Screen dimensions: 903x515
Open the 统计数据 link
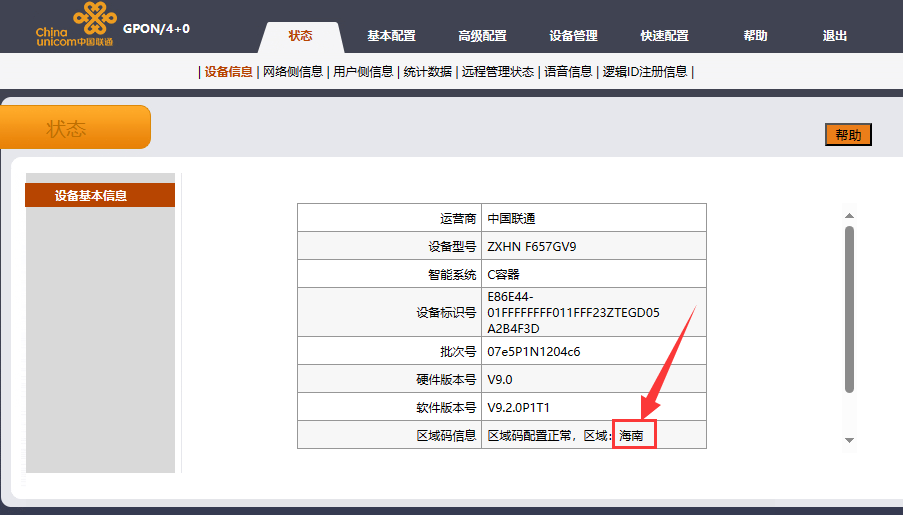(427, 72)
